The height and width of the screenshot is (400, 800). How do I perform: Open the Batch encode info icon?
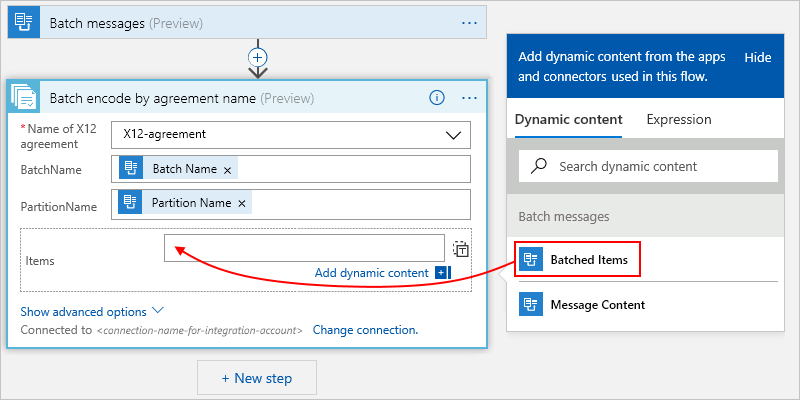(436, 98)
